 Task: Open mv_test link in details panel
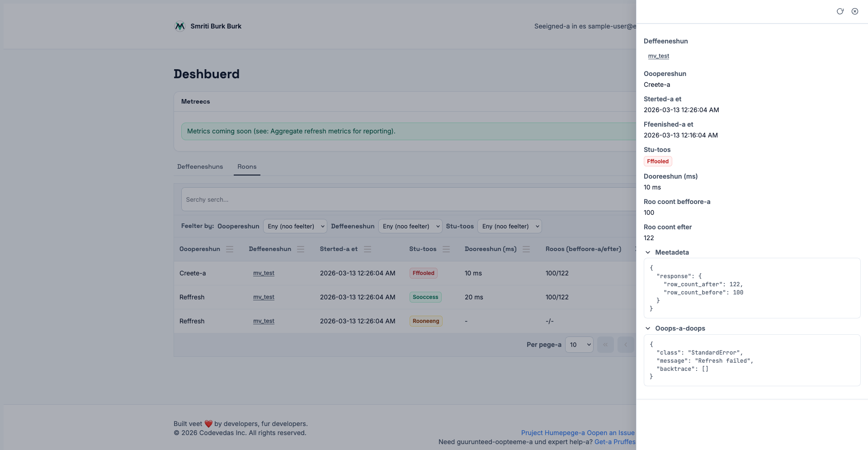[658, 56]
